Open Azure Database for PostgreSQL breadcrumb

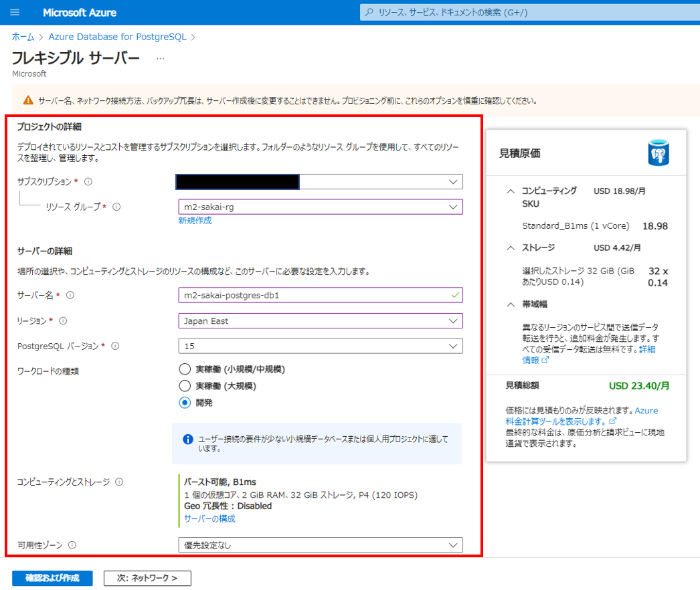tap(117, 37)
